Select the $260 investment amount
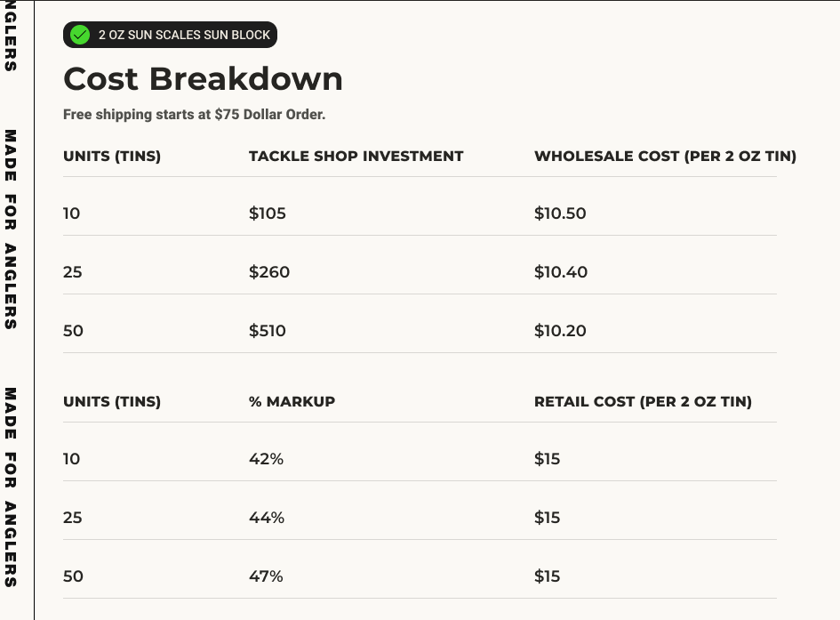840x620 pixels. (269, 272)
